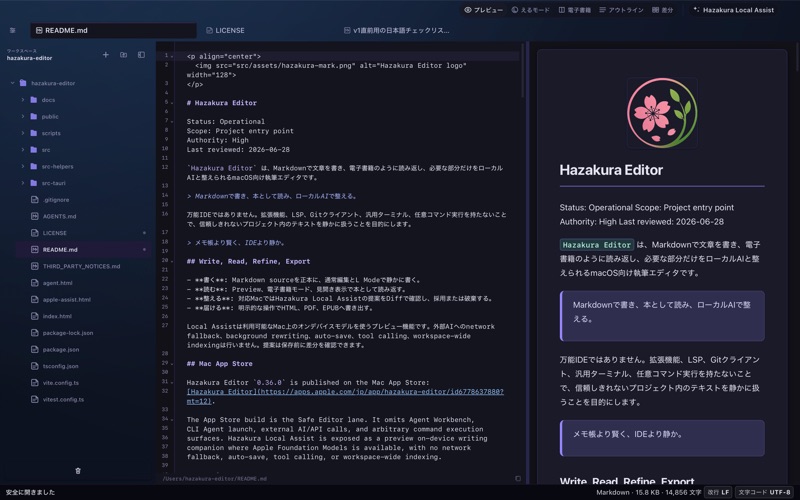Click the package.json file icon
This screenshot has height=500, width=800.
pyautogui.click(x=35, y=349)
